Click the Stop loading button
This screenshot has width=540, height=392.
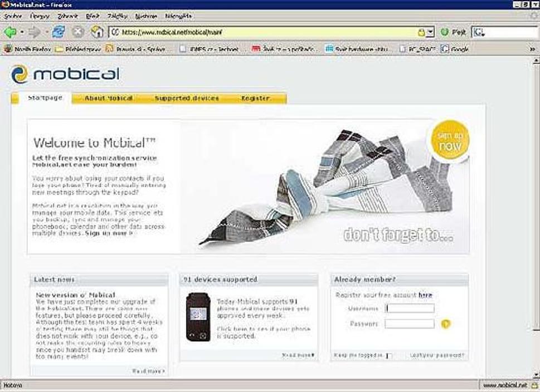tap(78, 32)
